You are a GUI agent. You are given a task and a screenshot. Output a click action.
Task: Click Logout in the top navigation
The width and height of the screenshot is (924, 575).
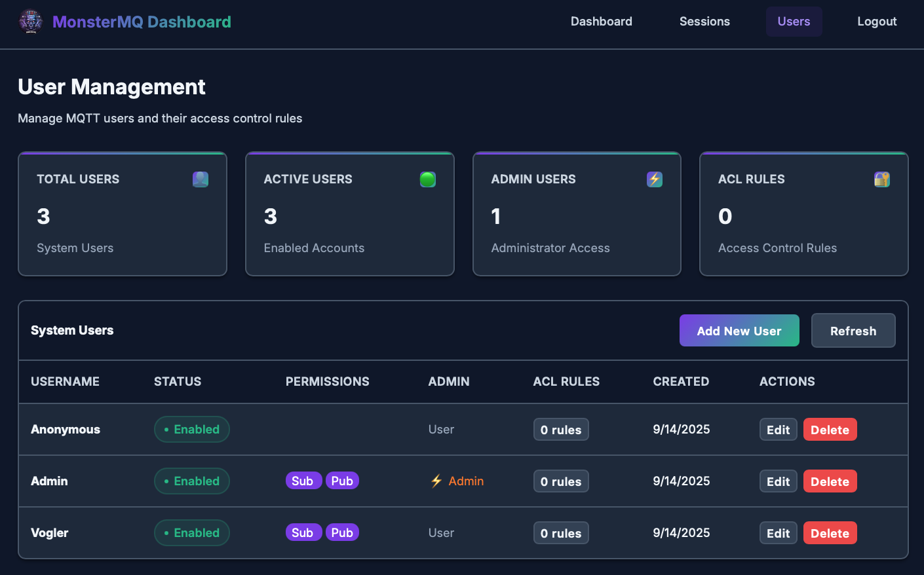[877, 22]
